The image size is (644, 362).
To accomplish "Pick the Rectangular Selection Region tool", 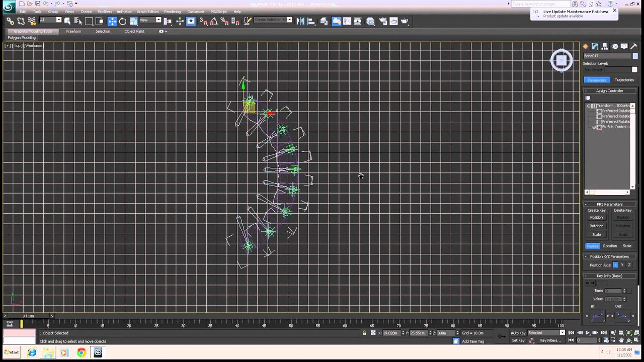I will 89,21.
